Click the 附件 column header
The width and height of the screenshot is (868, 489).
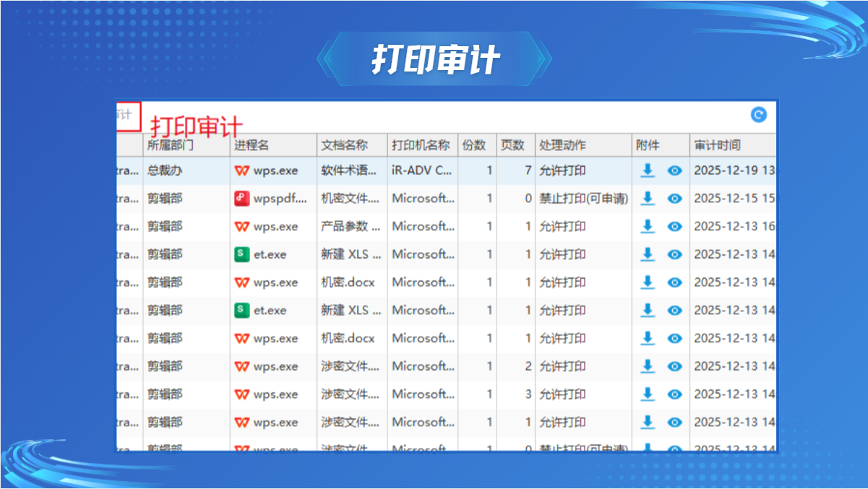661,145
